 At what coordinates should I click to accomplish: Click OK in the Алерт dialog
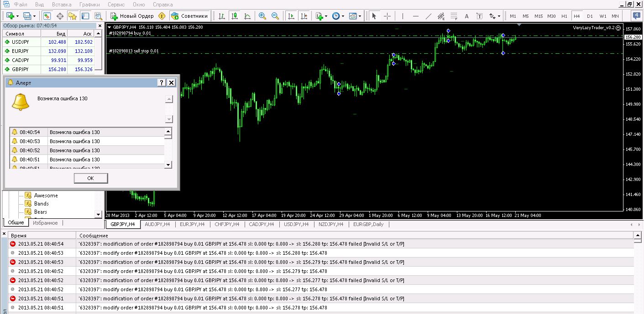point(90,178)
